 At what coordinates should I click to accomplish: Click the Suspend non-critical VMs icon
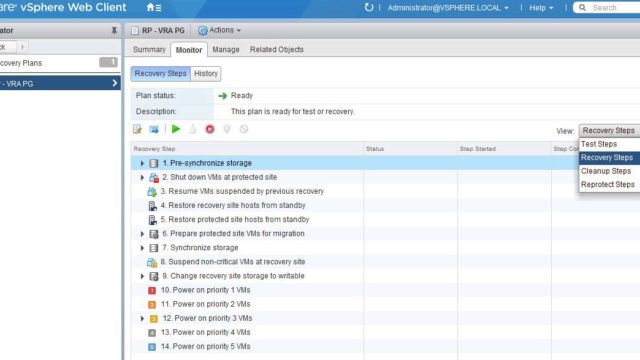[x=152, y=262]
